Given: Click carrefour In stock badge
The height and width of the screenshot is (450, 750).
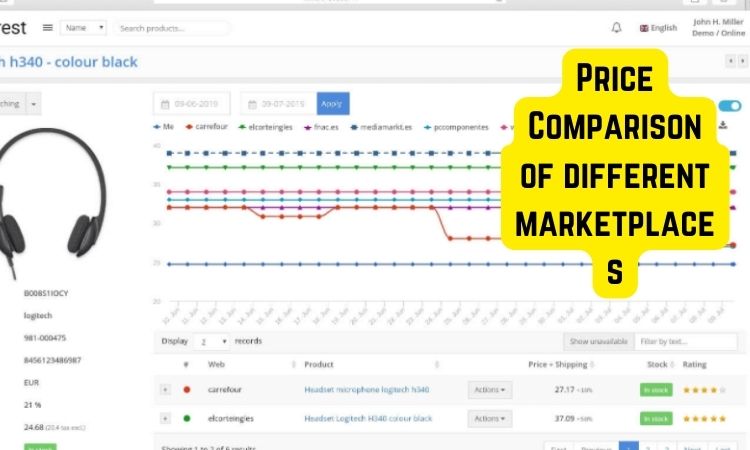Looking at the screenshot, I should [x=656, y=390].
